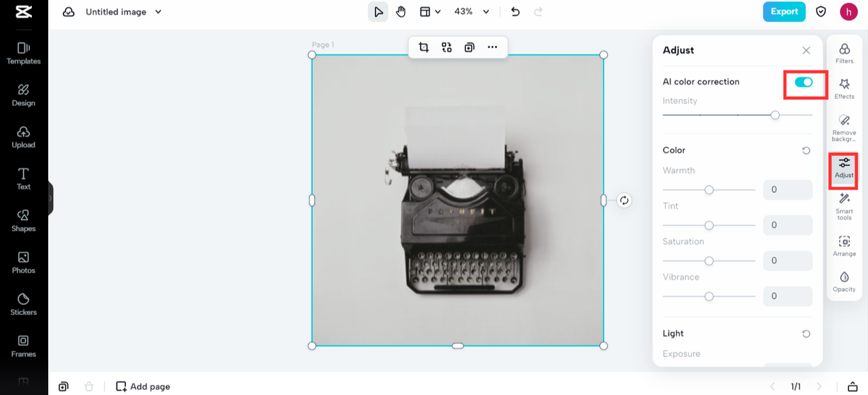Toggle AI color correction off
Viewport: 868px width, 395px height.
click(804, 82)
